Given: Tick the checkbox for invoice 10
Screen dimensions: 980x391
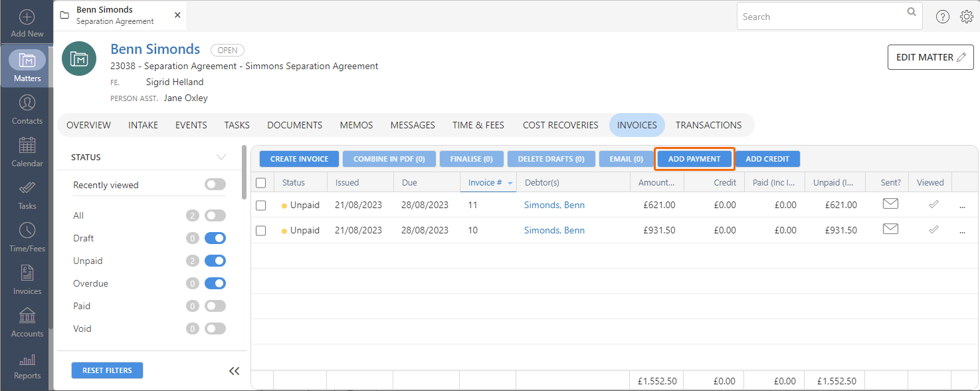Looking at the screenshot, I should click(x=260, y=231).
